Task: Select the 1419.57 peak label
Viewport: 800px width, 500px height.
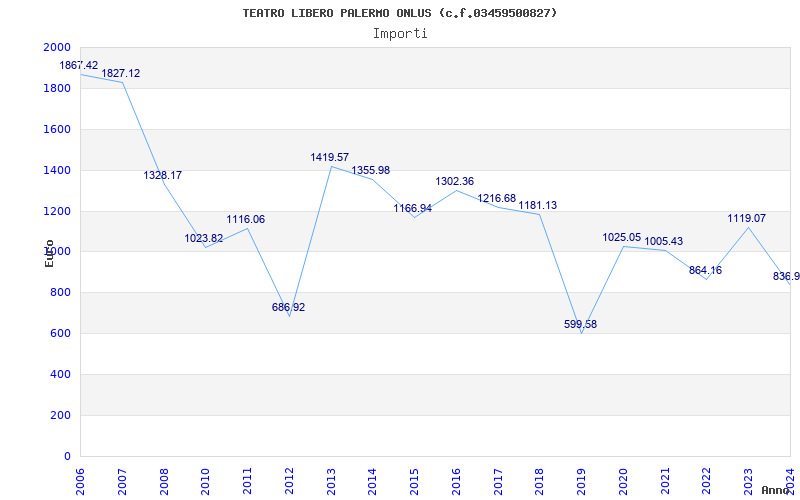Action: [x=330, y=157]
